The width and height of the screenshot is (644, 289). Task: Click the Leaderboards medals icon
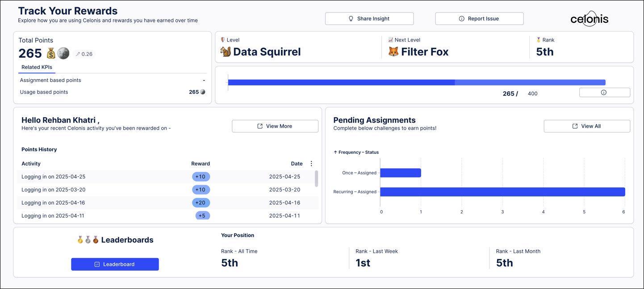(x=88, y=240)
